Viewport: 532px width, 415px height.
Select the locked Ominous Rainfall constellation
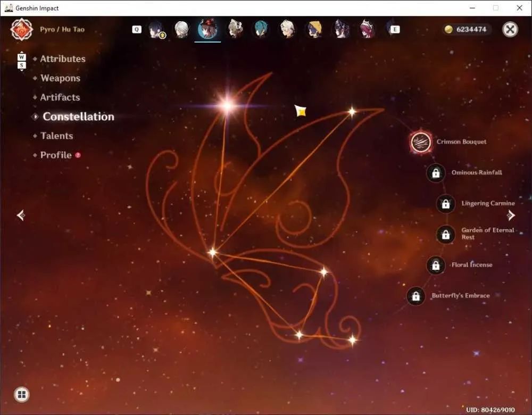click(436, 173)
